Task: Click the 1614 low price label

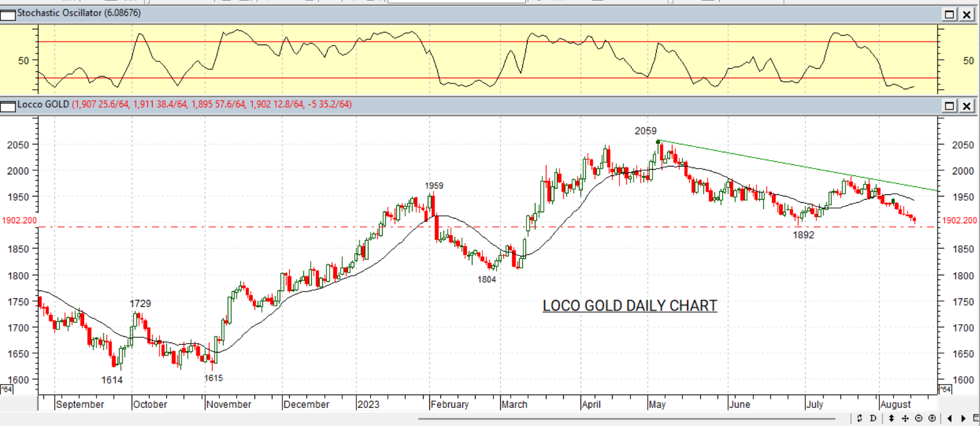Action: coord(112,380)
